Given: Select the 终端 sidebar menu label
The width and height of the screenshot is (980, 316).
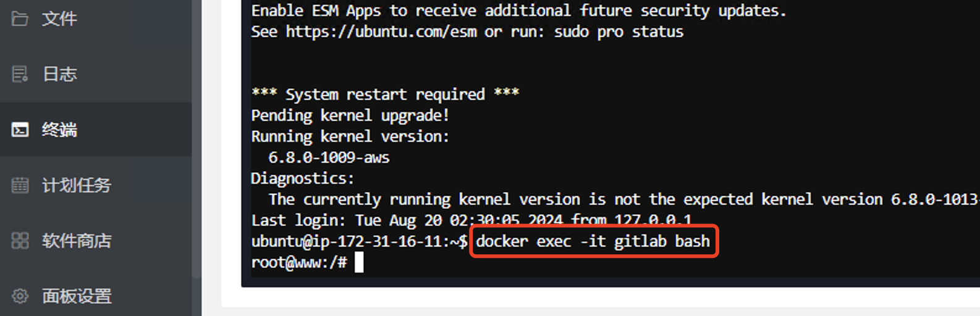Looking at the screenshot, I should 59,130.
